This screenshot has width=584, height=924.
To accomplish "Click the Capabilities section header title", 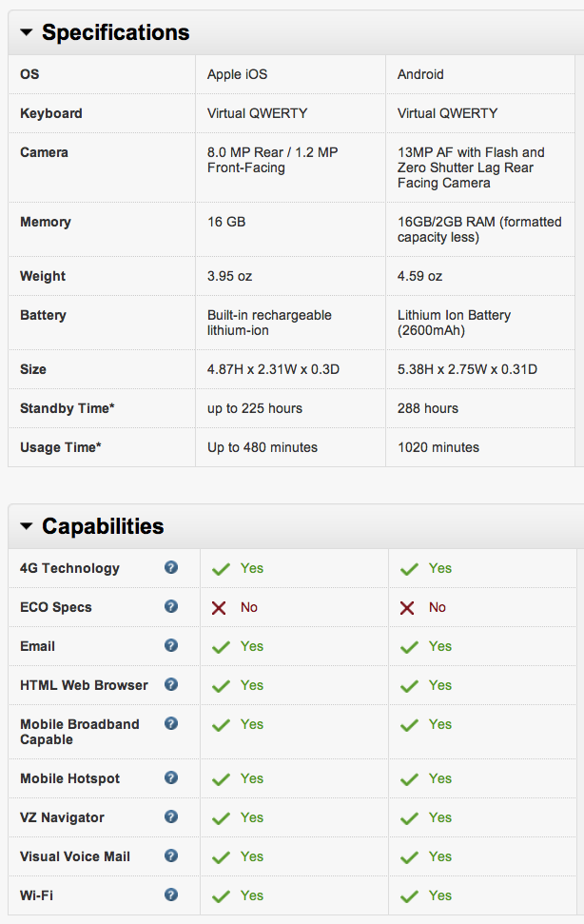I will pos(103,526).
